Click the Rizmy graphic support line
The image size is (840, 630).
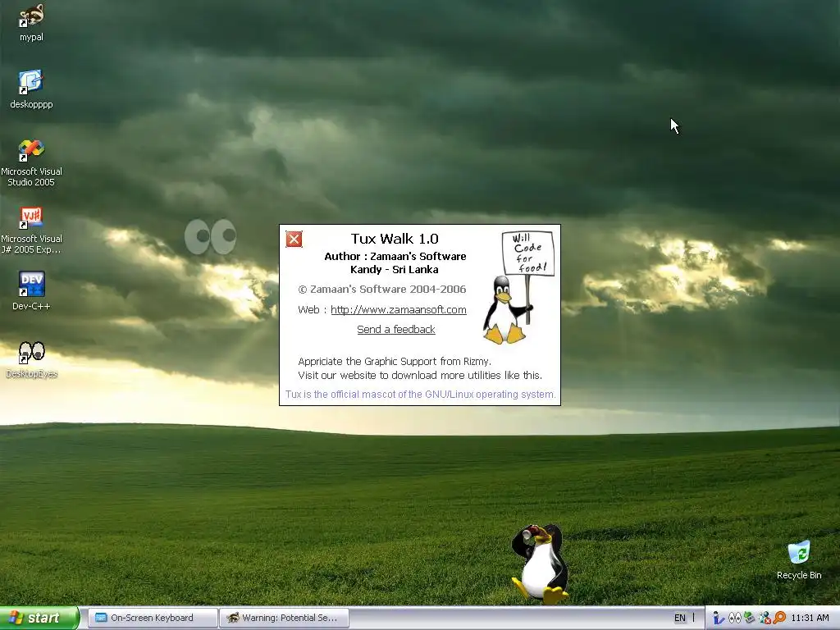point(395,361)
